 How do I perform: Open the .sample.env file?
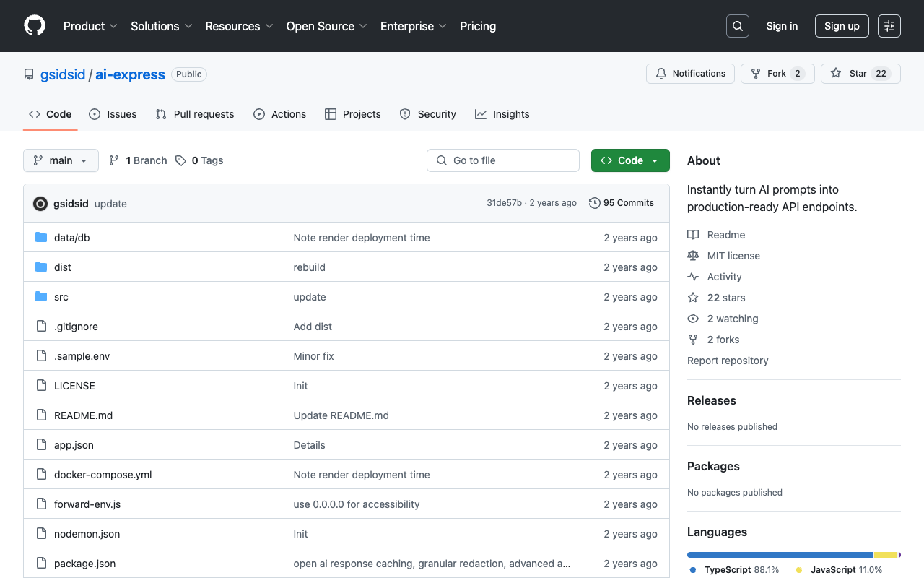(82, 356)
